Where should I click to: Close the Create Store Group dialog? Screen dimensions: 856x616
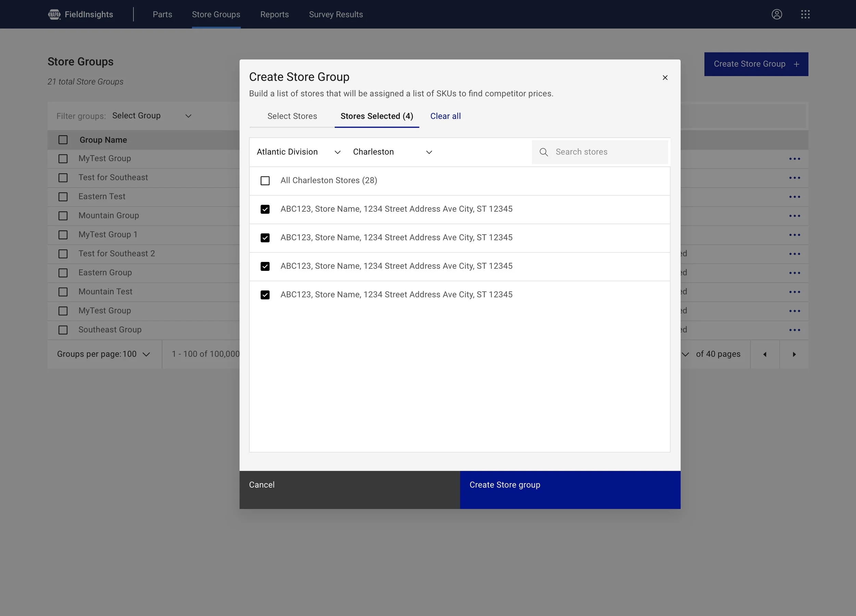pos(665,78)
